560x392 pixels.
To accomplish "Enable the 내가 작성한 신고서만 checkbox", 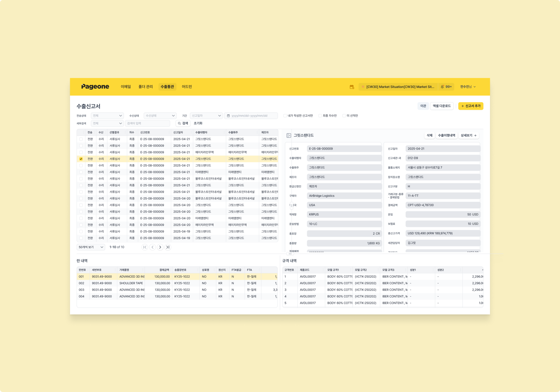I will point(285,116).
